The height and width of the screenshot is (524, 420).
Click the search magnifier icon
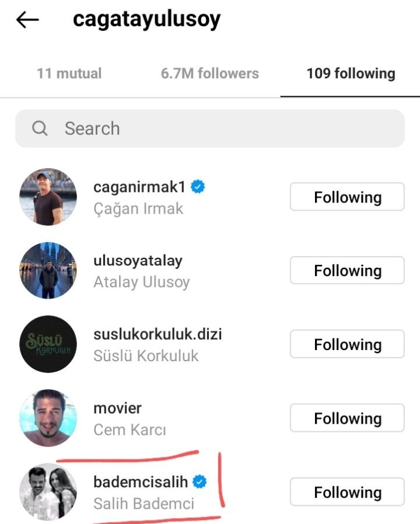(40, 128)
